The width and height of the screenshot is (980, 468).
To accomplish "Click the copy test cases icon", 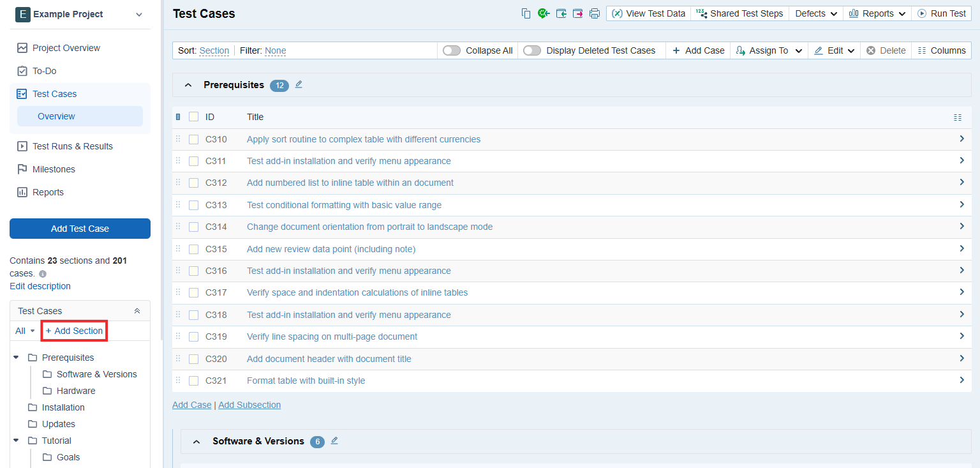I will tap(526, 13).
